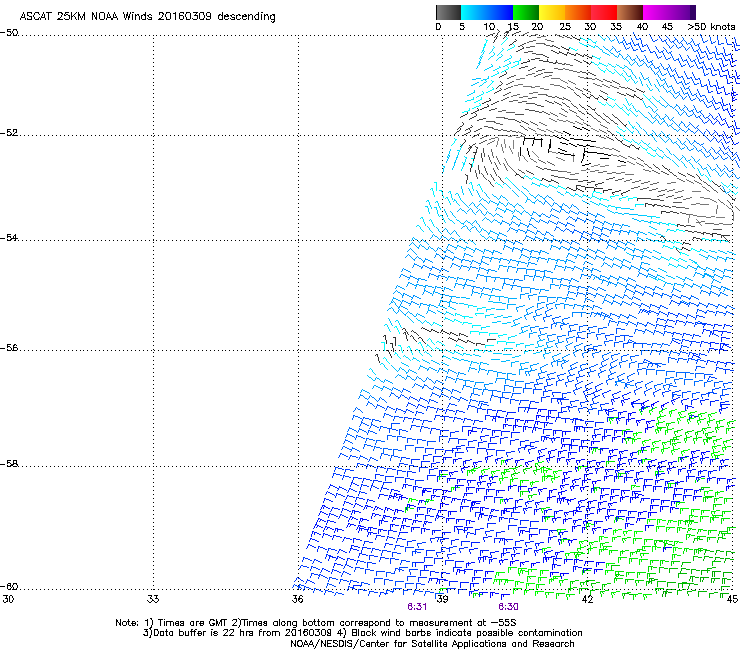The height and width of the screenshot is (650, 740).
Task: Click the '40' label under the color scale
Action: point(642,27)
